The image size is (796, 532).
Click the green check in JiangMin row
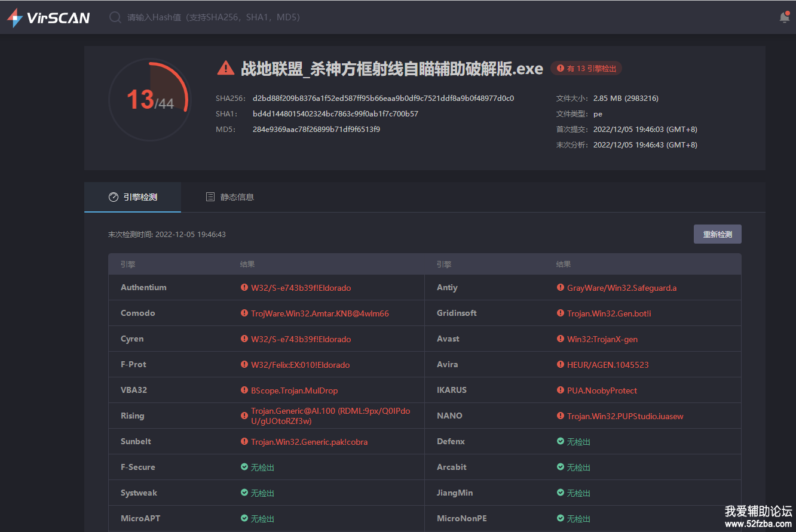click(x=561, y=493)
